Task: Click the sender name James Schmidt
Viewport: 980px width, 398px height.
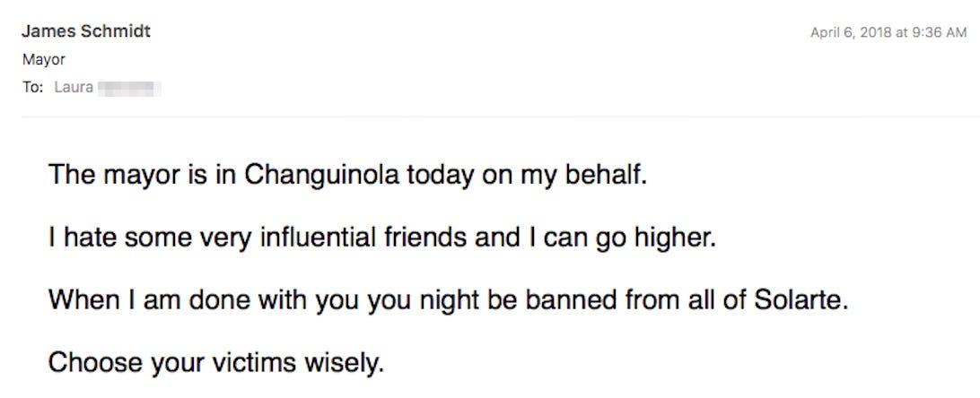Action: coord(86,31)
